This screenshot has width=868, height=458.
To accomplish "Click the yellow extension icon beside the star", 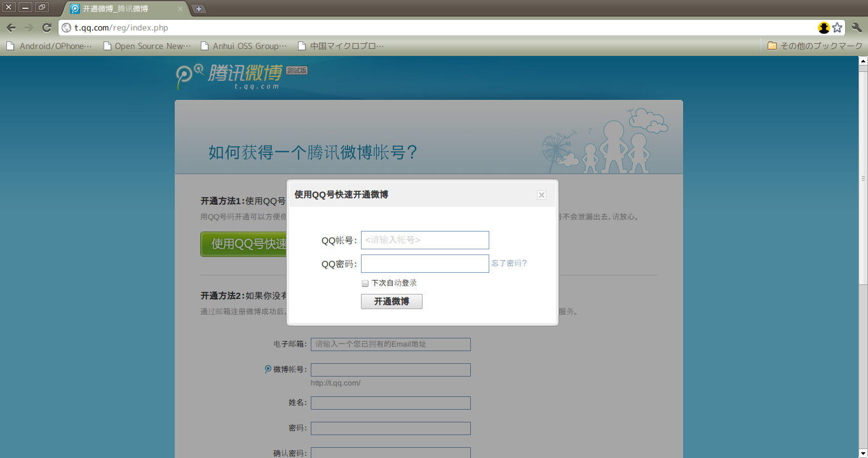I will [x=824, y=28].
